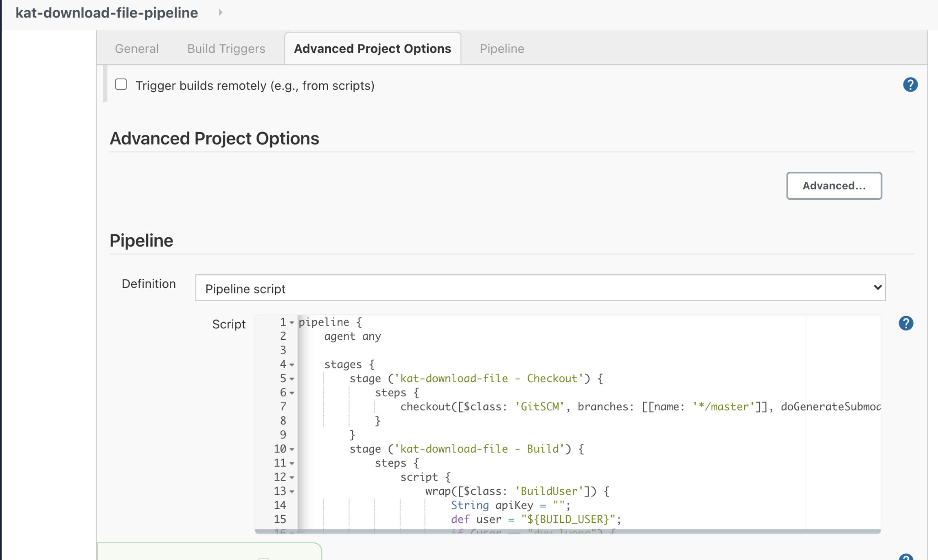Click the 'Advanced Project Options' section heading
Screen dimensions: 938x560
point(215,138)
